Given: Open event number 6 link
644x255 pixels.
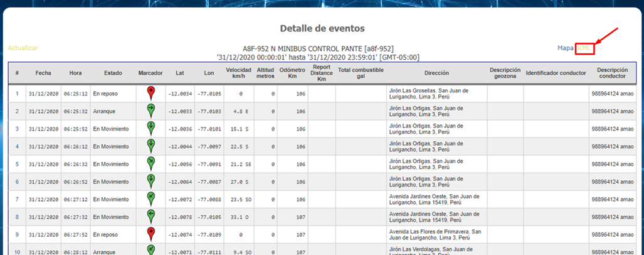Looking at the screenshot, I should click(17, 182).
